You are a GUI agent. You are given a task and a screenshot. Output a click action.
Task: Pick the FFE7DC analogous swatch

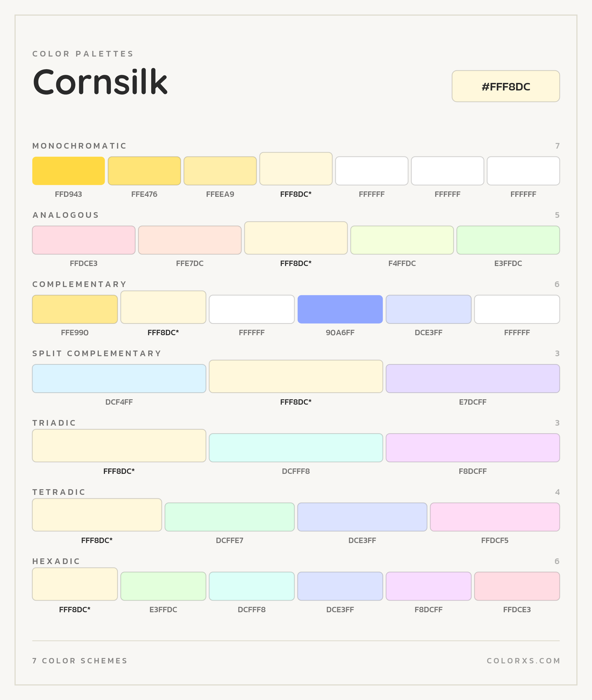click(190, 240)
